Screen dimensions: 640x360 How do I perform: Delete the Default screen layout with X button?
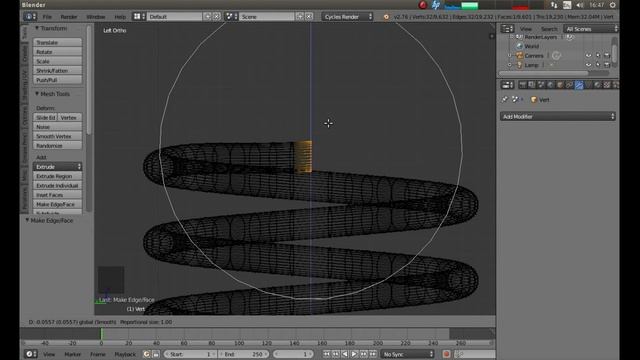click(217, 17)
